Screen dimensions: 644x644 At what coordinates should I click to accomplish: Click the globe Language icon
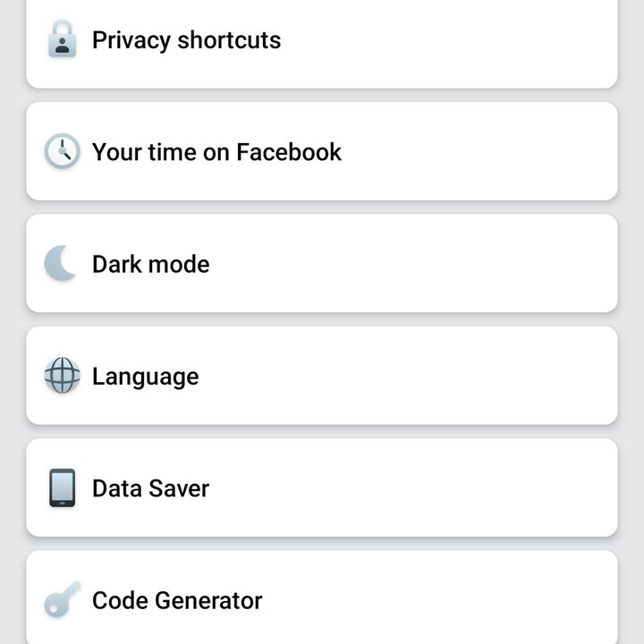pyautogui.click(x=62, y=376)
